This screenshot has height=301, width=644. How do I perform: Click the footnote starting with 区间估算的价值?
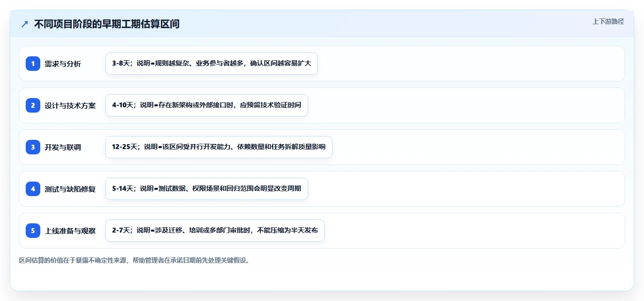coord(135,260)
